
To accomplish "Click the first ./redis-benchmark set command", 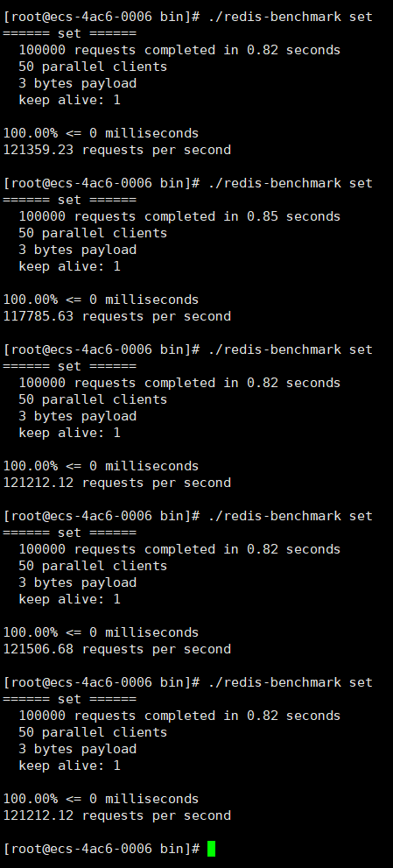I will [x=290, y=17].
